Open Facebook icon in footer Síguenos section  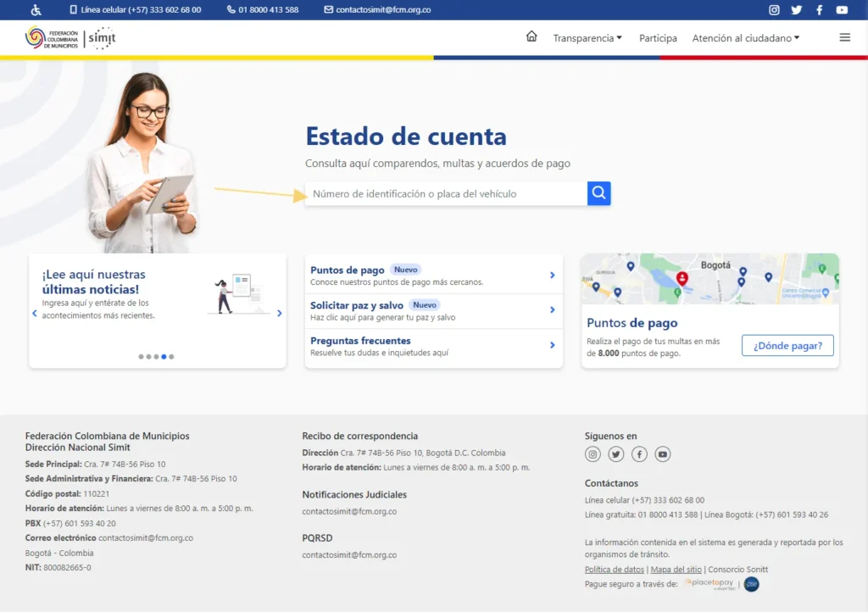pyautogui.click(x=639, y=454)
